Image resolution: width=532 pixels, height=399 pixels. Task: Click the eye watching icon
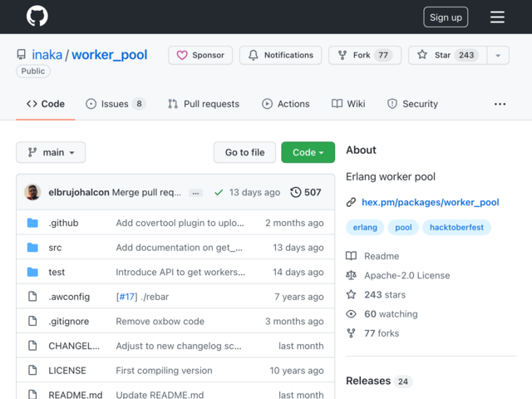click(351, 314)
